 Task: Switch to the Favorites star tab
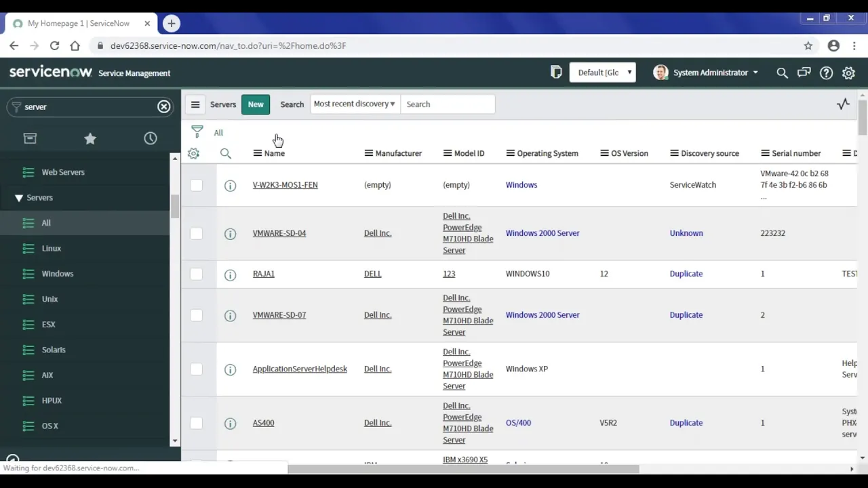point(90,138)
